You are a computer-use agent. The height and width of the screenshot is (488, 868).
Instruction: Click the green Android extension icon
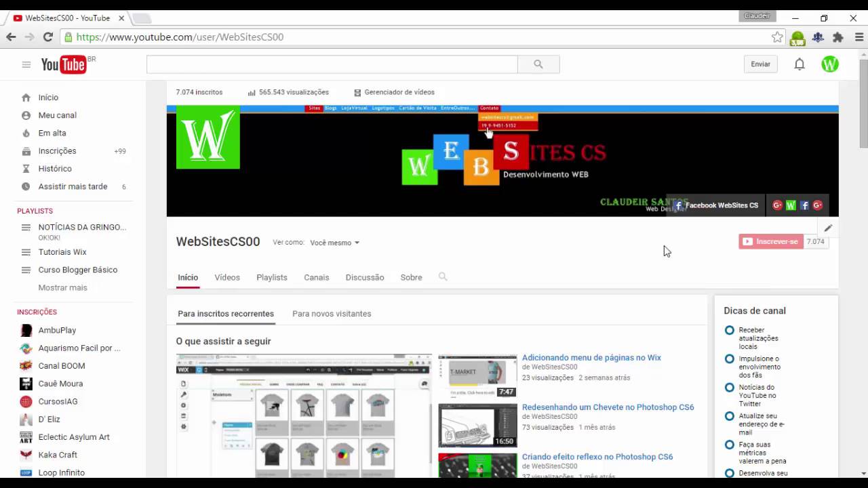click(798, 38)
